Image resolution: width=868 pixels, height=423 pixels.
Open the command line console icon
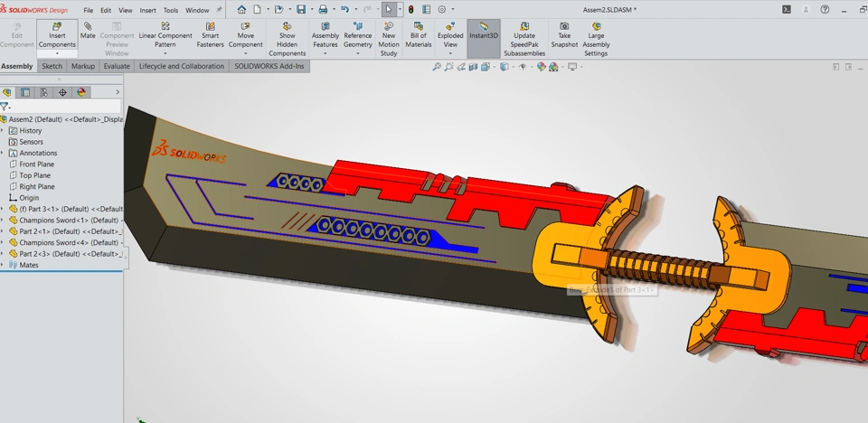pos(786,9)
